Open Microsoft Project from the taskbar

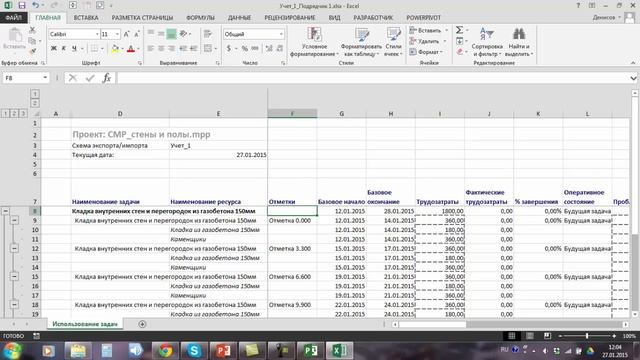pos(311,351)
